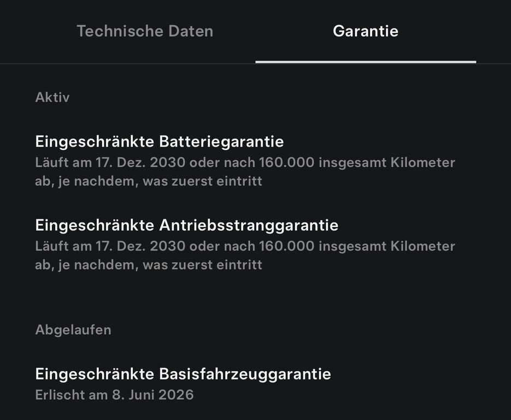Click the white underline below Garantie
Screen dimensions: 511x420
[366, 62]
